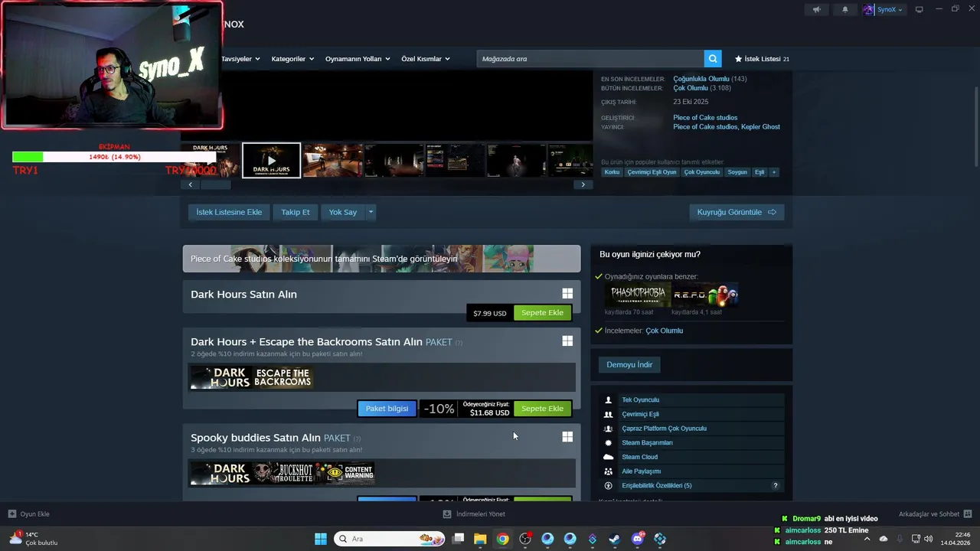The width and height of the screenshot is (980, 551).
Task: Open Google Chrome from the taskbar
Action: (502, 539)
